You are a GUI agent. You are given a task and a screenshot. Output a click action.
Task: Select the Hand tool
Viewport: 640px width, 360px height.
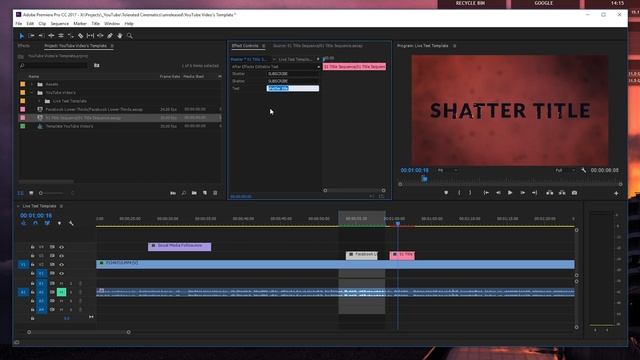coord(120,36)
